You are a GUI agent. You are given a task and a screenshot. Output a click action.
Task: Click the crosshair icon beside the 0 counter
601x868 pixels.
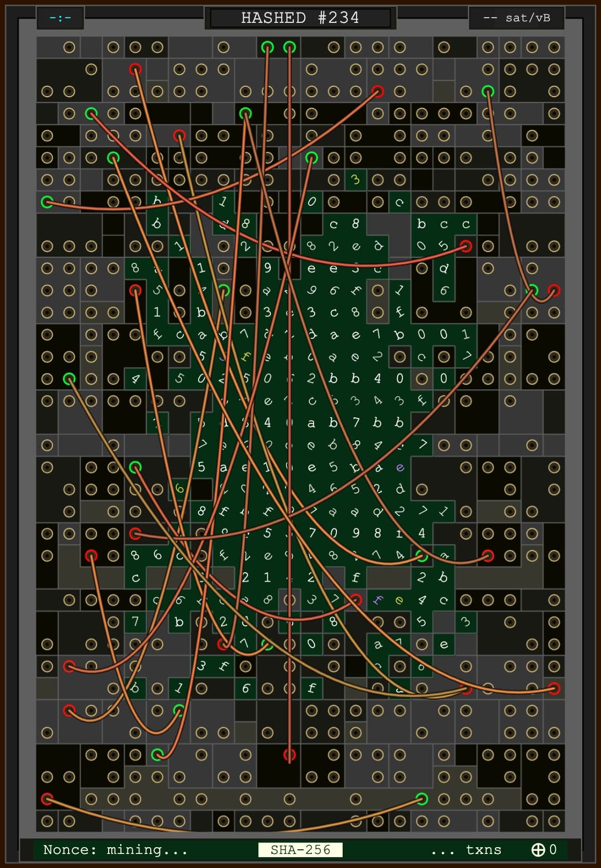tap(538, 849)
